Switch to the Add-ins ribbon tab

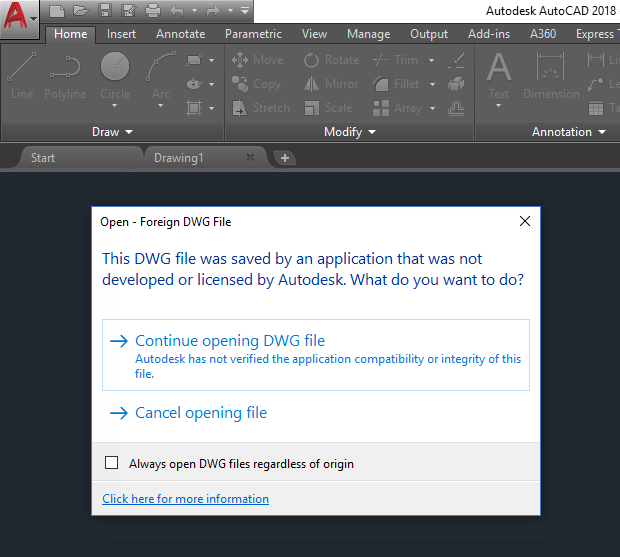489,34
